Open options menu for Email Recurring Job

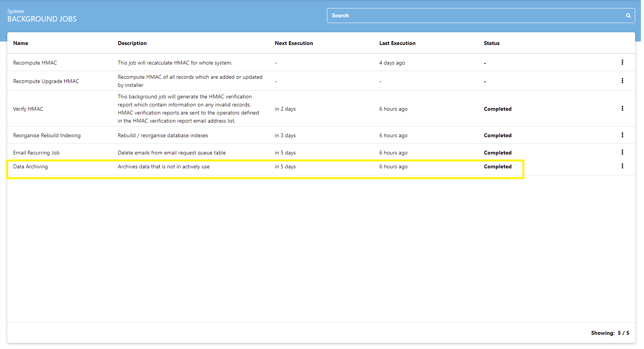(x=622, y=152)
